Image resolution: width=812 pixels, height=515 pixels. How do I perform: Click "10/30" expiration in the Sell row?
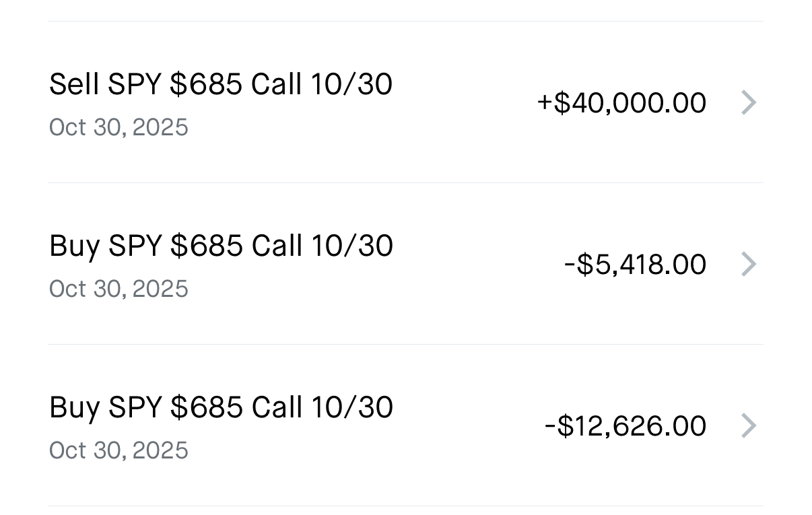click(351, 85)
